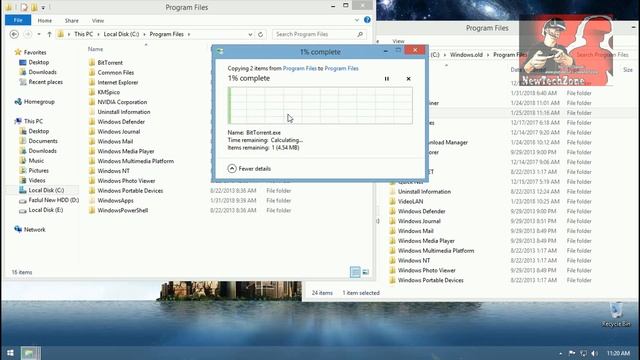Go up one folder level
This screenshot has height=360, width=640.
49,34
